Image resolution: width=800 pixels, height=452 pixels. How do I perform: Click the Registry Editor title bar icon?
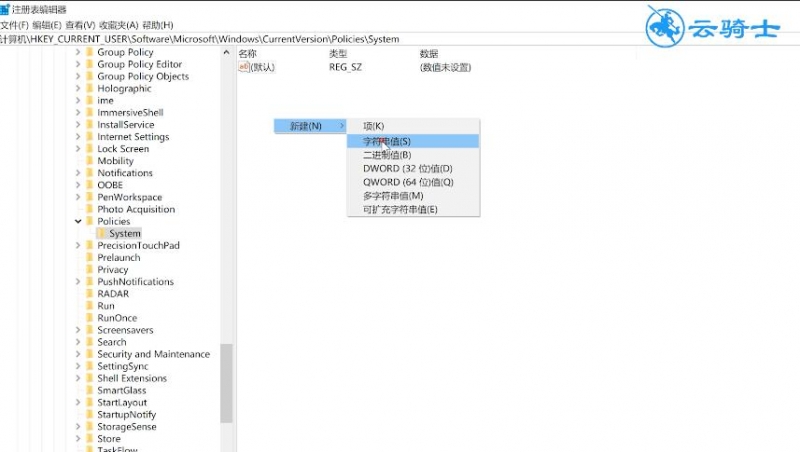coord(5,9)
